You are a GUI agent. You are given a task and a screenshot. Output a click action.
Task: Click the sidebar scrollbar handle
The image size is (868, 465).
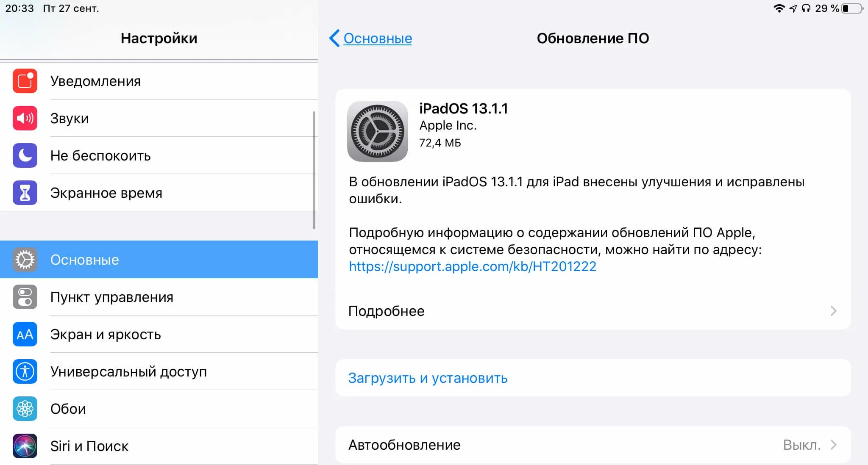pyautogui.click(x=314, y=169)
